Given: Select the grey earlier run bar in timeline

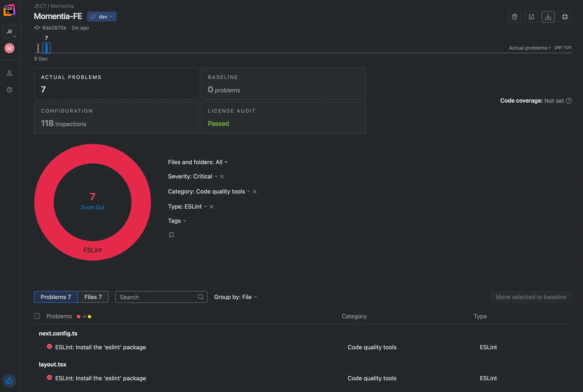Looking at the screenshot, I should pos(38,48).
